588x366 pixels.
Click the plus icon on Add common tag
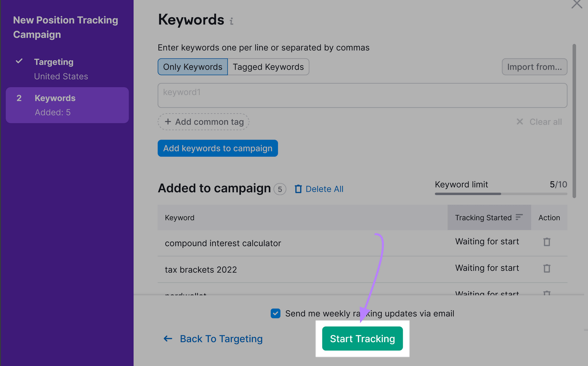pyautogui.click(x=168, y=122)
